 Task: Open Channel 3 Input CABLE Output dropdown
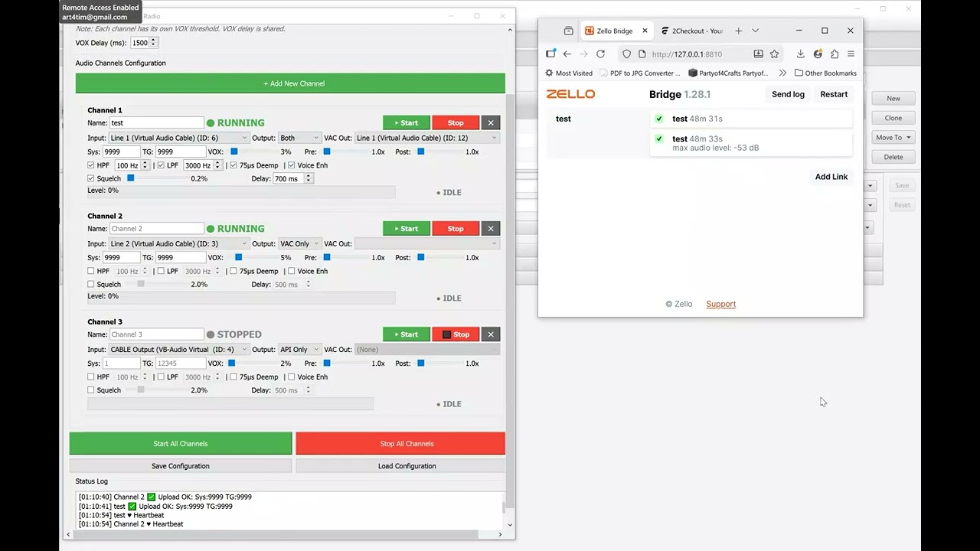click(x=179, y=349)
